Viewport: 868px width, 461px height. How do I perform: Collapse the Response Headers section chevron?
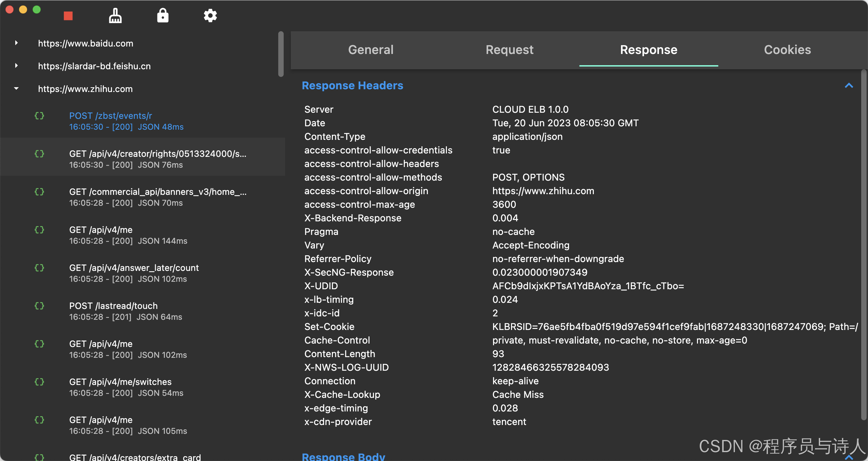point(849,86)
